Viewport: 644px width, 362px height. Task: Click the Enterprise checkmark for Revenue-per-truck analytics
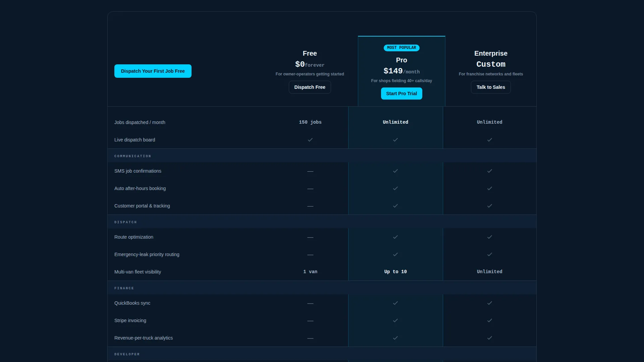pyautogui.click(x=490, y=338)
